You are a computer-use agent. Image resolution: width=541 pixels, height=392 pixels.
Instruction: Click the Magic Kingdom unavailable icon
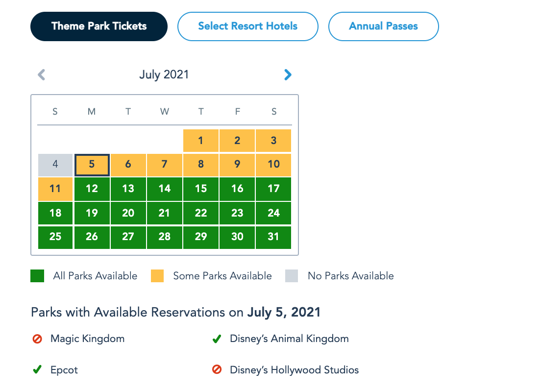[x=37, y=339]
